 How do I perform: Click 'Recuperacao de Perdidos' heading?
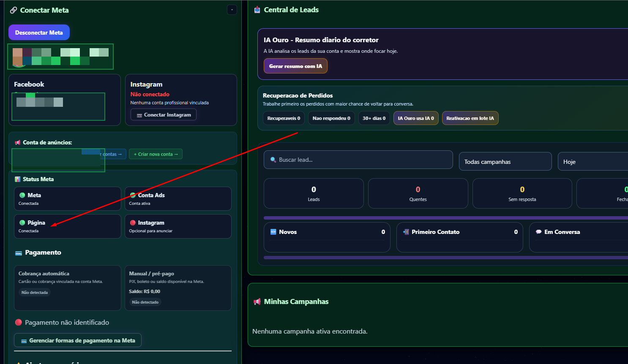(x=298, y=95)
